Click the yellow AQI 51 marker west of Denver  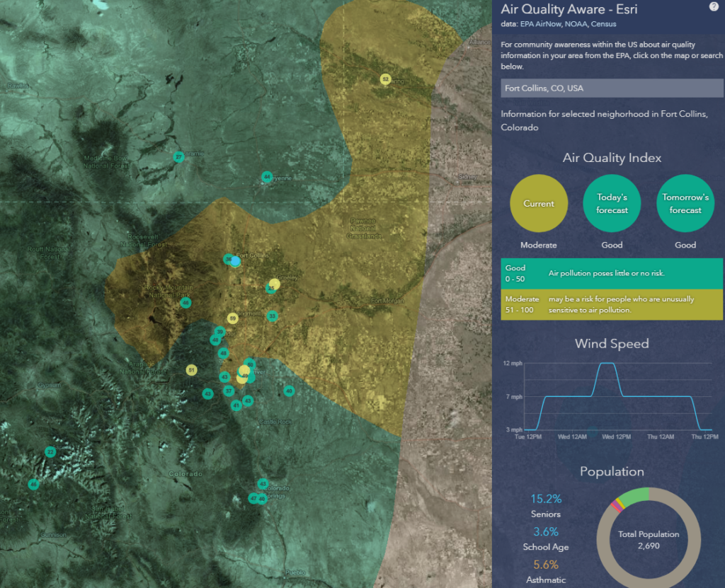pos(191,370)
